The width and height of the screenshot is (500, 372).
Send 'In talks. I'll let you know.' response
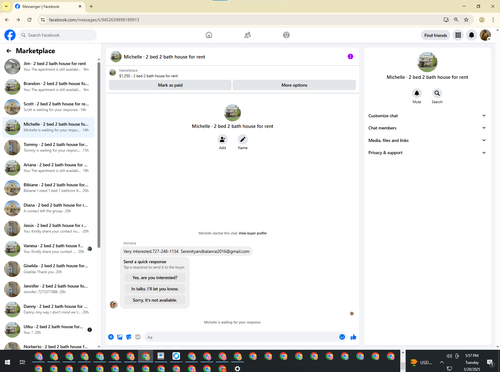(x=155, y=289)
